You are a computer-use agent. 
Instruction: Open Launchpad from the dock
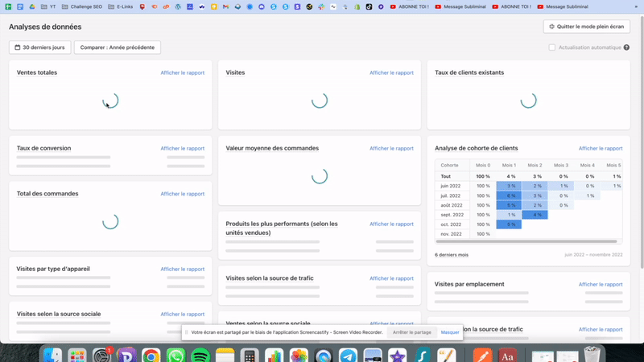77,356
